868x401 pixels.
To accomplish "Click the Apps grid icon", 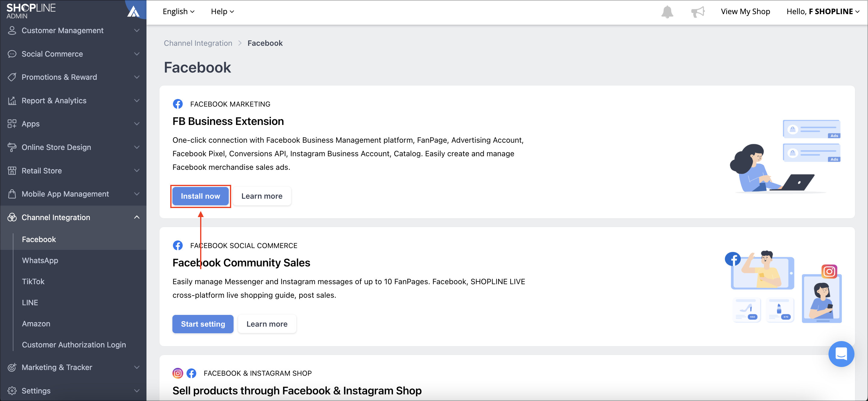I will 12,124.
